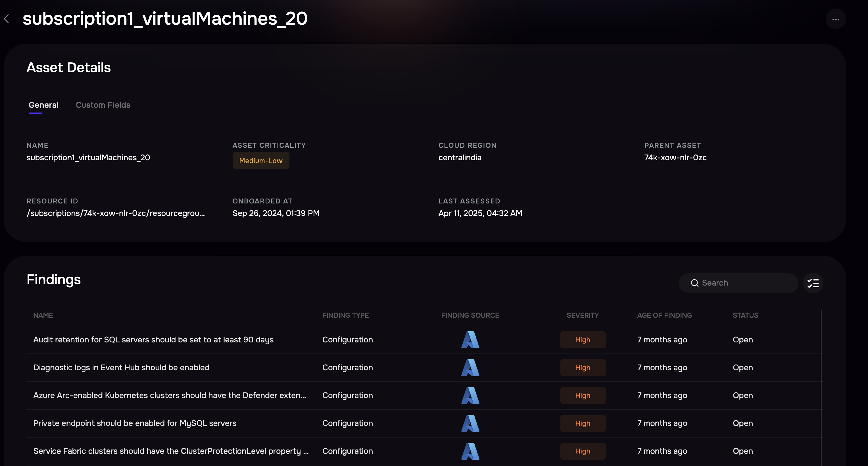Open finding 'Service Fabric clusters should have ClusterProtectionLevel'
Viewport: 868px width, 466px height.
coord(171,451)
